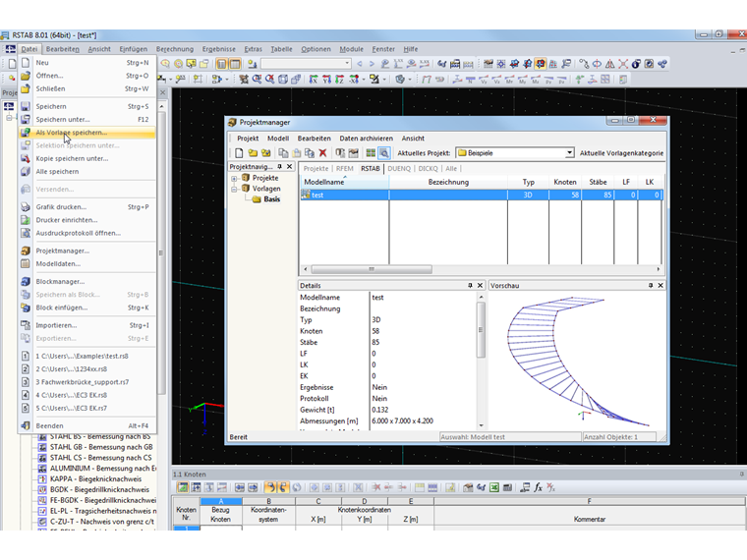Click the red X delete icon in Projektmanager toolbar

tap(322, 153)
